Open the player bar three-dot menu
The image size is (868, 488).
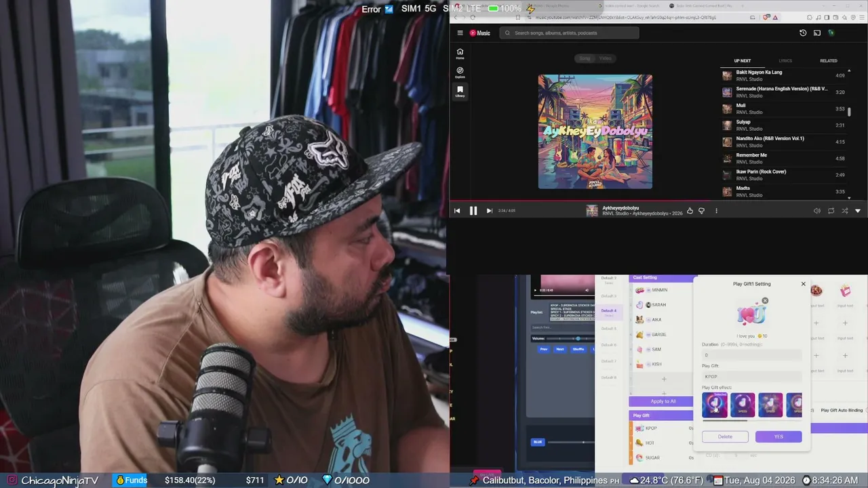click(x=716, y=211)
